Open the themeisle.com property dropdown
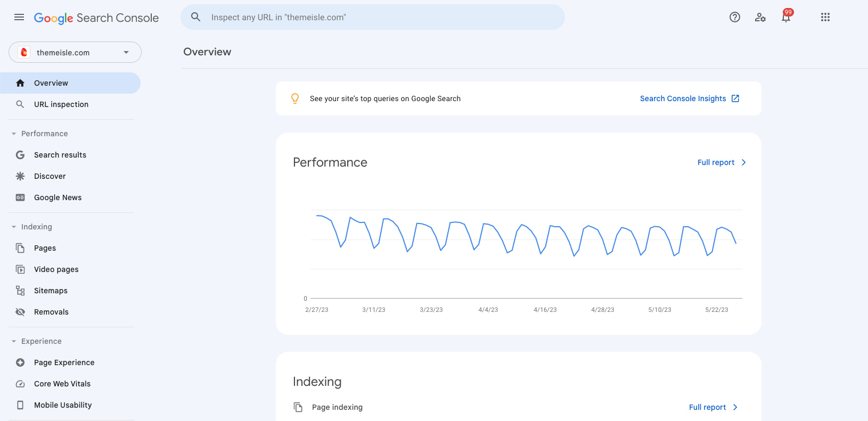This screenshot has width=868, height=421. [75, 52]
